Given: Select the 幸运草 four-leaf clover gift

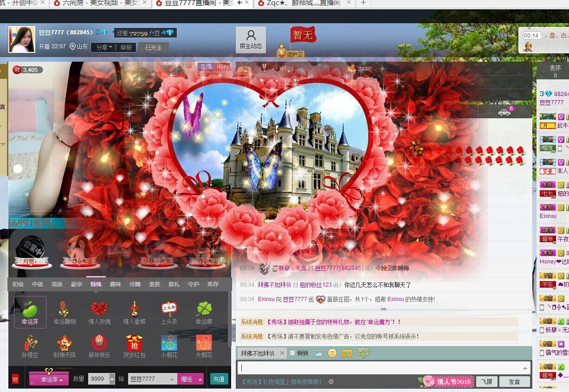Looking at the screenshot, I should (x=204, y=311).
